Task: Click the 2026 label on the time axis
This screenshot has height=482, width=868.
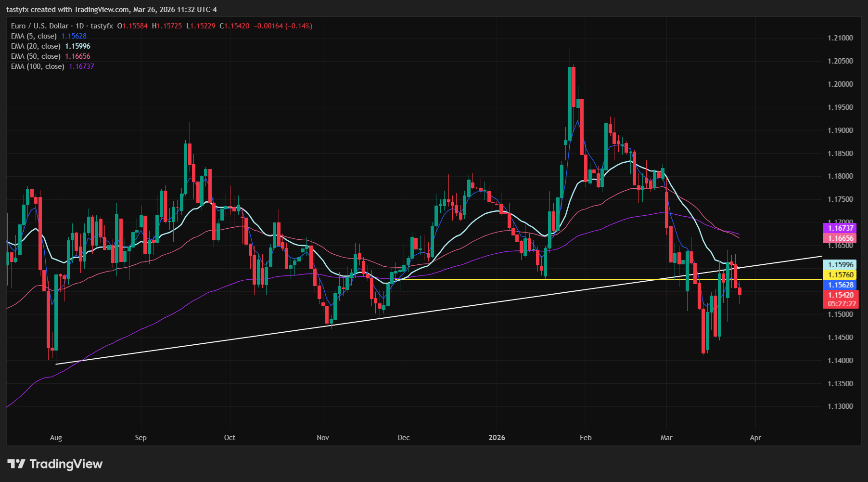Action: pos(496,438)
